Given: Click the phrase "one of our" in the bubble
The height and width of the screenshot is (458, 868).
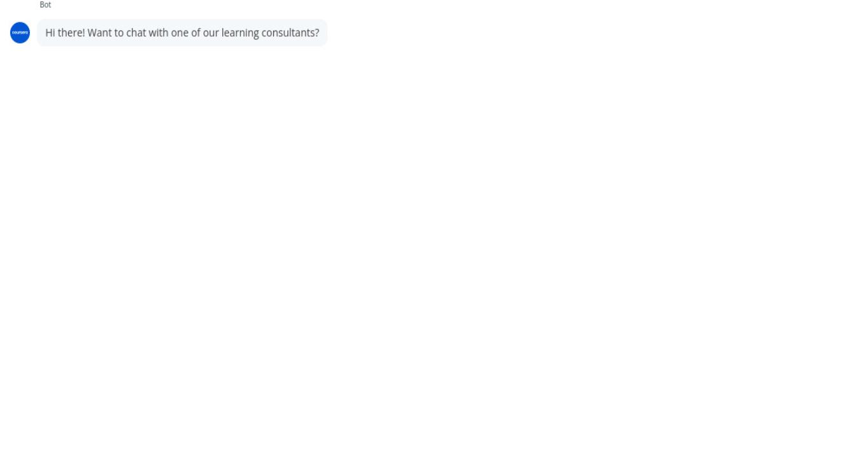Looking at the screenshot, I should [195, 32].
